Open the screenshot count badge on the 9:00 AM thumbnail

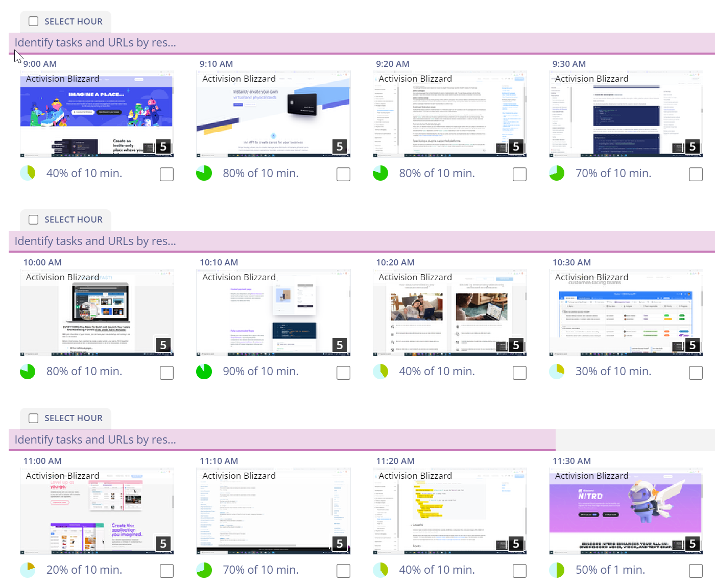pos(163,147)
